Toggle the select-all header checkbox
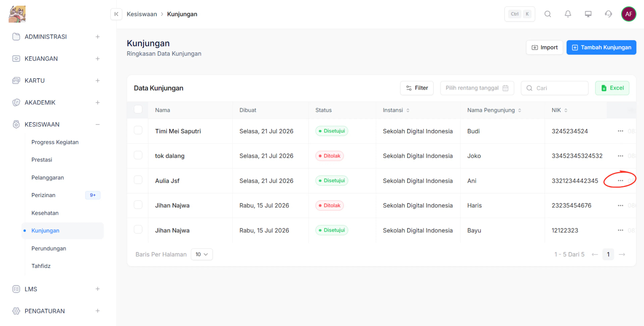The width and height of the screenshot is (644, 326). [138, 109]
